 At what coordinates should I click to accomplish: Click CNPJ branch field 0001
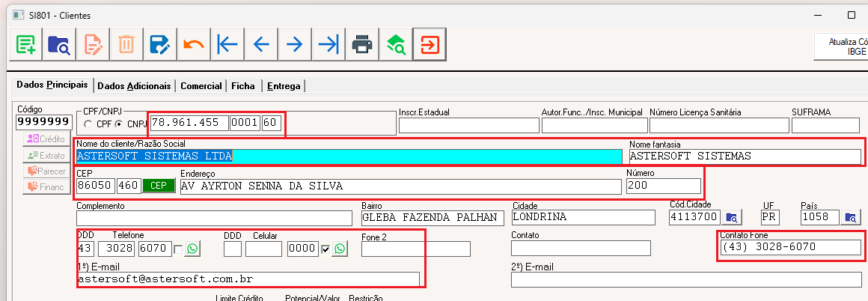click(245, 123)
